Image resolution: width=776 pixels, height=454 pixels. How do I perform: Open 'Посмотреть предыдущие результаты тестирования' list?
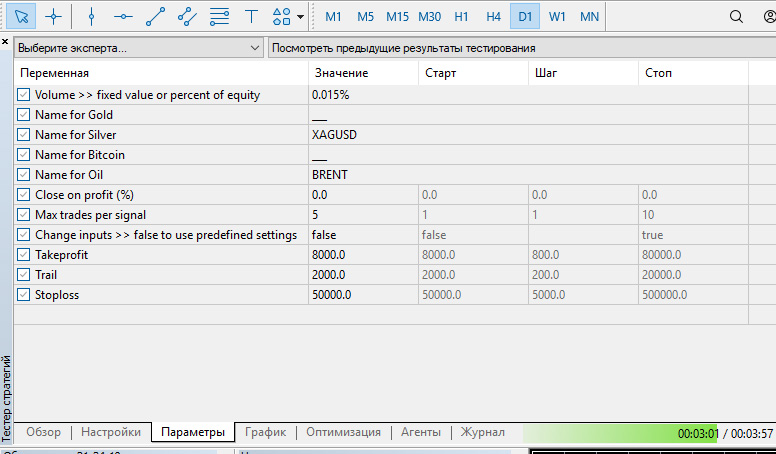pyautogui.click(x=522, y=48)
